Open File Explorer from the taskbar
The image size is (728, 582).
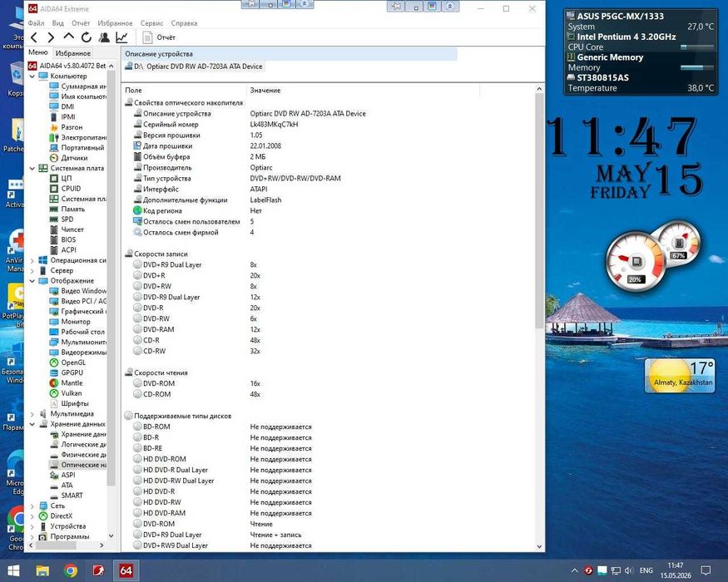(42, 570)
